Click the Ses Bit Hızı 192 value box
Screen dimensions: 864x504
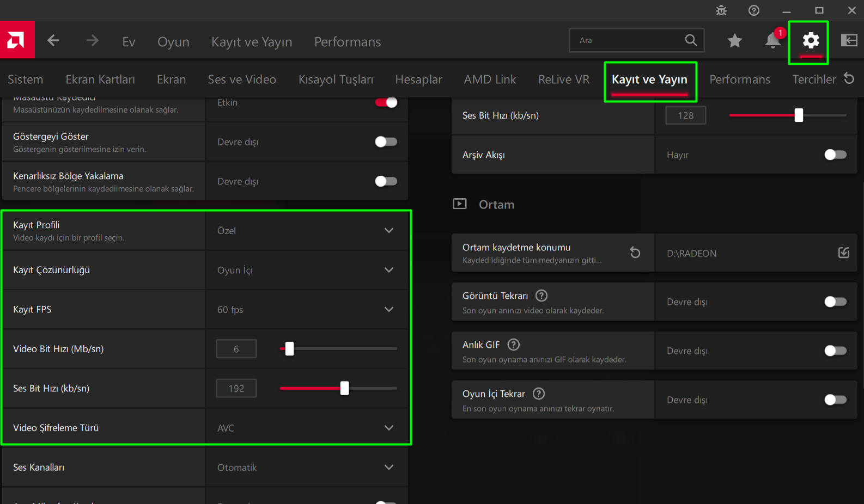(x=236, y=388)
